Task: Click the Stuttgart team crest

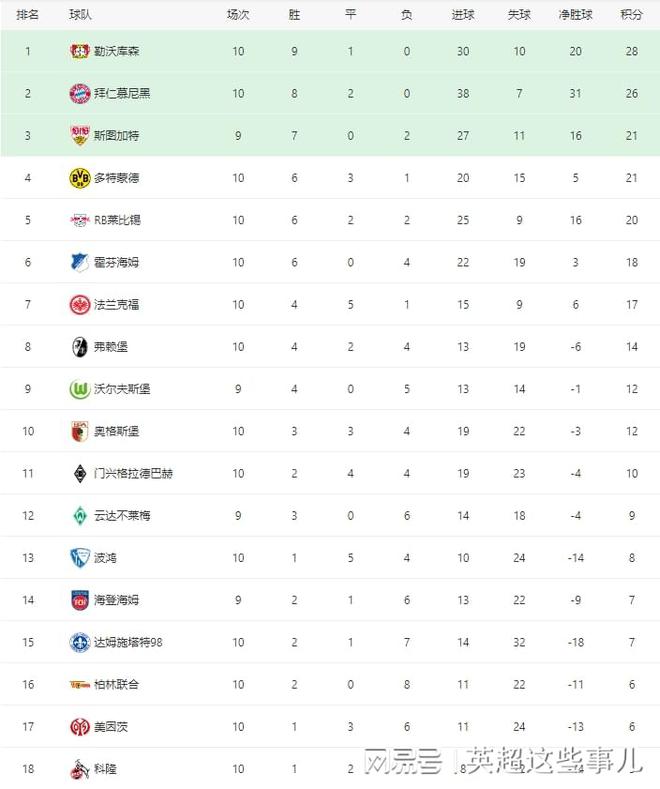Action: [x=79, y=135]
